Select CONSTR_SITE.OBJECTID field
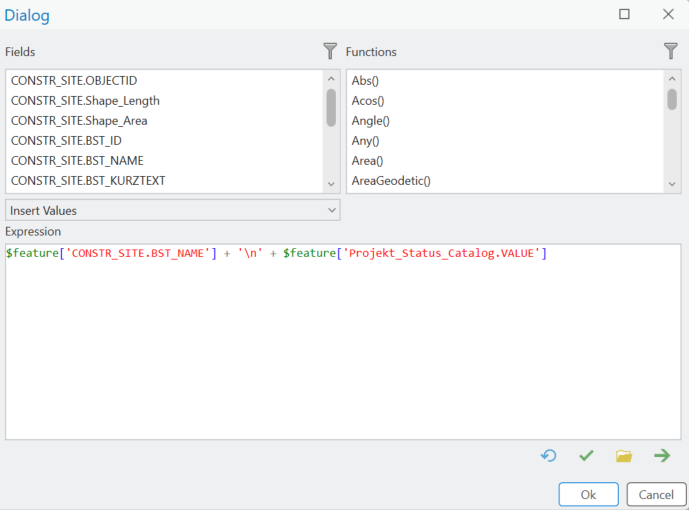The width and height of the screenshot is (689, 510). coord(165,80)
